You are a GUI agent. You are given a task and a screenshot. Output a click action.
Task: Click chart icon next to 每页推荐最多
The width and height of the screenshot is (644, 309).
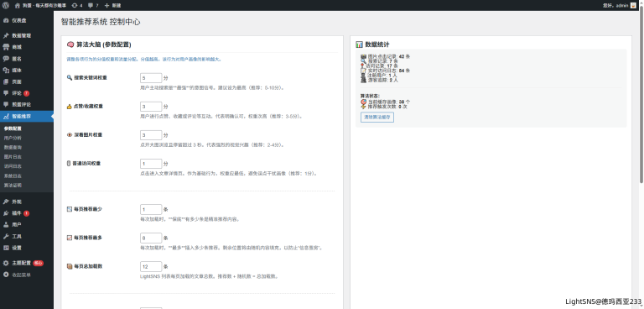70,238
